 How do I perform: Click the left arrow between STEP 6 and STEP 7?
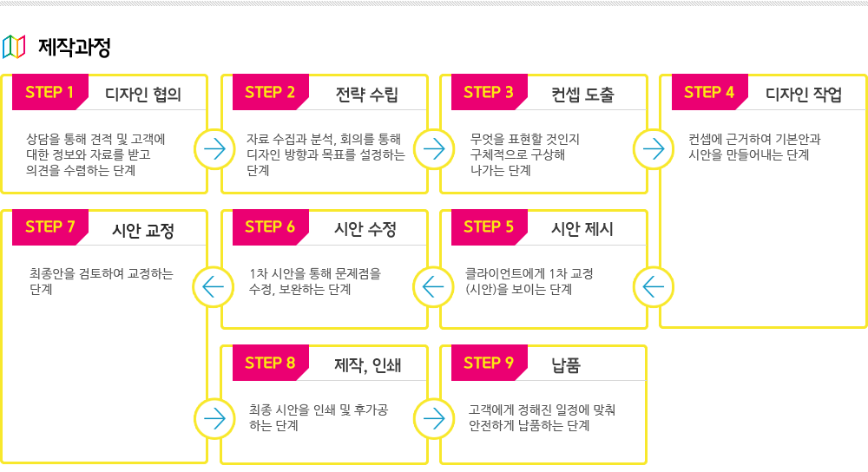(214, 286)
